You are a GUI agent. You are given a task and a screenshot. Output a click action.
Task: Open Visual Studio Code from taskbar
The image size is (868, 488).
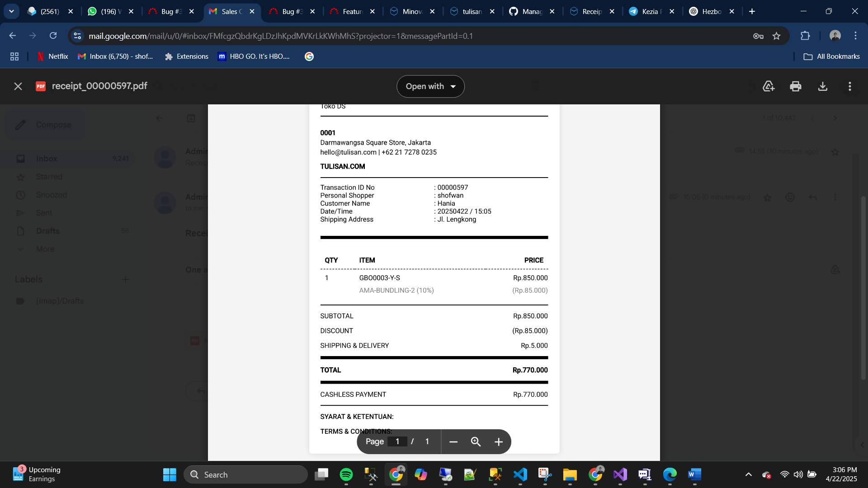coord(520,474)
